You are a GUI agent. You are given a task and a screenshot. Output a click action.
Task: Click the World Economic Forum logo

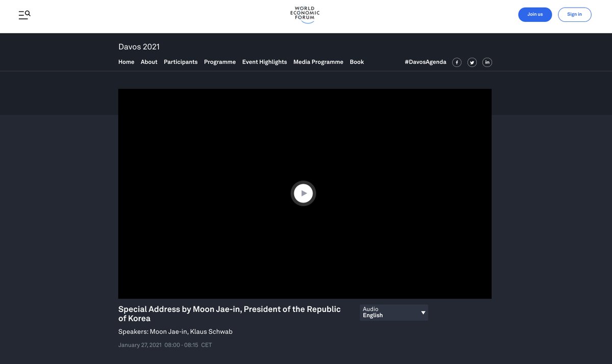click(305, 15)
